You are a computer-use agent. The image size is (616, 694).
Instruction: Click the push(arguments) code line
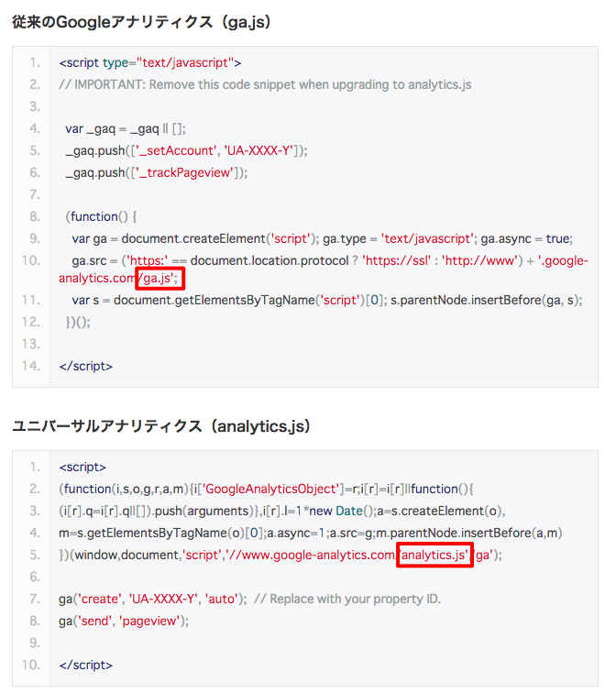pos(282,511)
